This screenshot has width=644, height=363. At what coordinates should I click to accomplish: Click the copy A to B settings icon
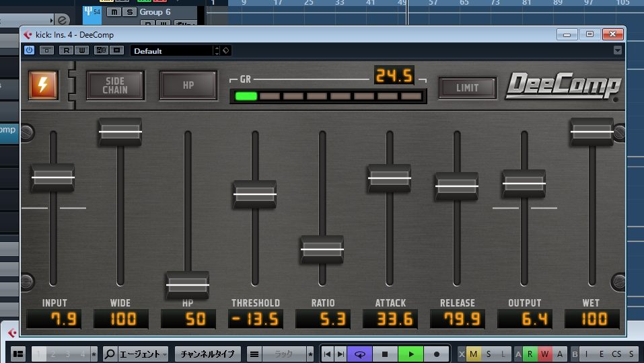tap(117, 50)
